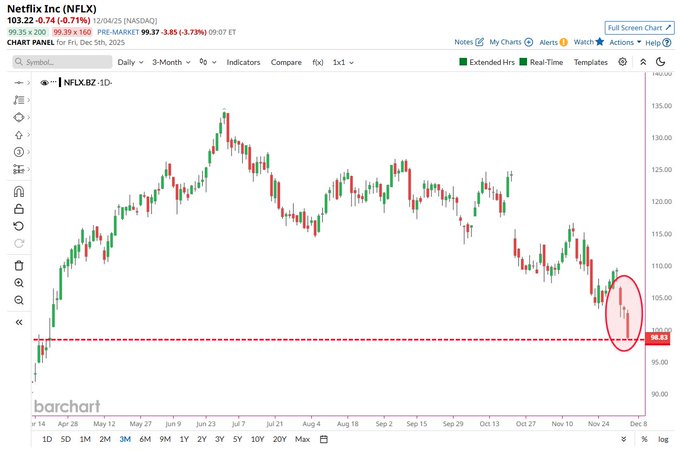Toggle magnet snap mode
The image size is (680, 451).
coord(19,191)
